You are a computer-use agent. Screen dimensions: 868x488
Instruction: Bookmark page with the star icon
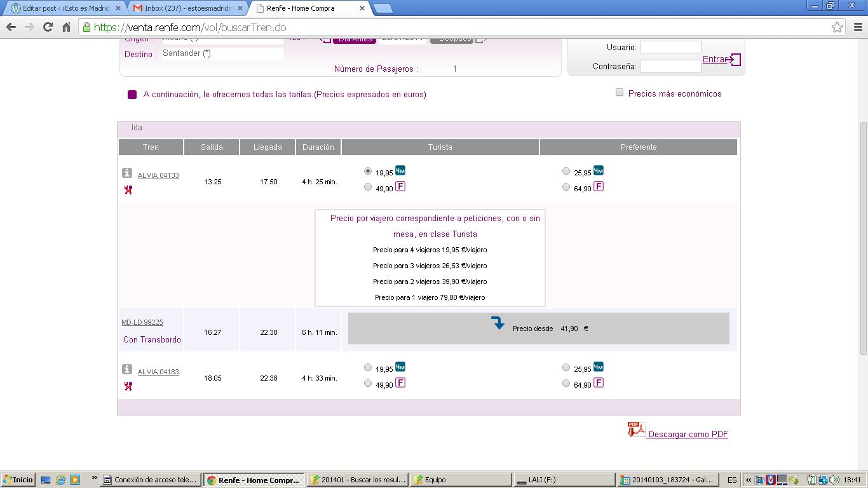pos(837,27)
